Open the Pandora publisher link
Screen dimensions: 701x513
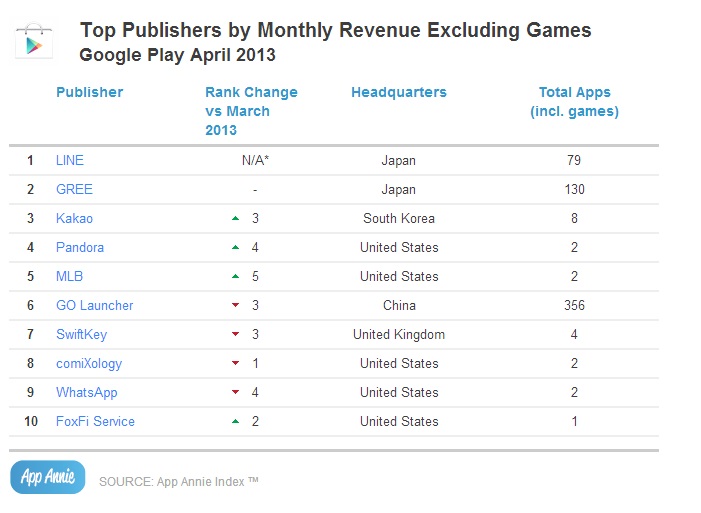coord(80,247)
